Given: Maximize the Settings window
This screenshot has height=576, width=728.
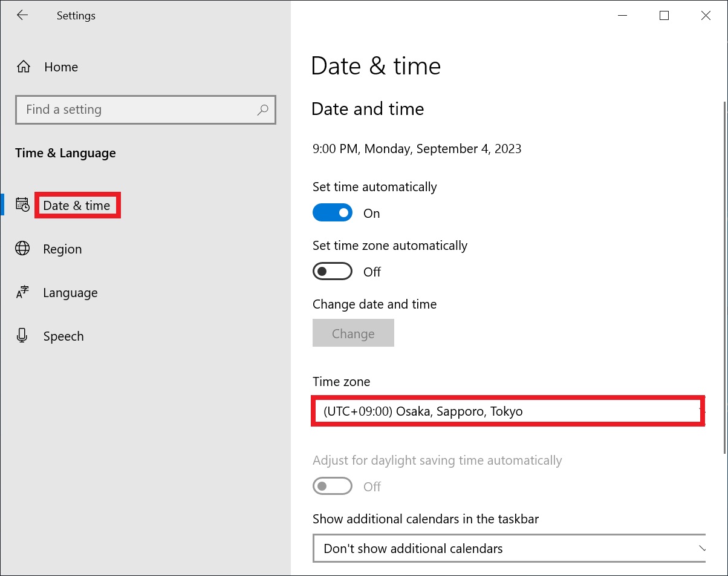Looking at the screenshot, I should (664, 16).
